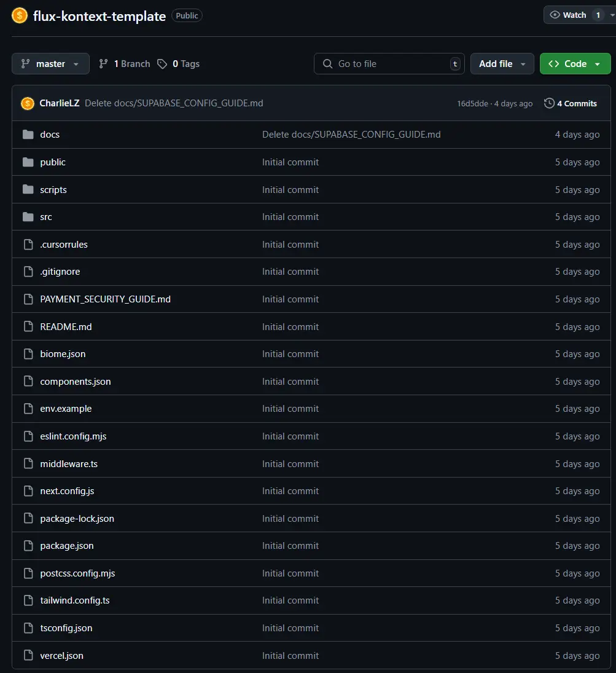The image size is (616, 673).
Task: Open the master branch dropdown
Action: [x=50, y=64]
